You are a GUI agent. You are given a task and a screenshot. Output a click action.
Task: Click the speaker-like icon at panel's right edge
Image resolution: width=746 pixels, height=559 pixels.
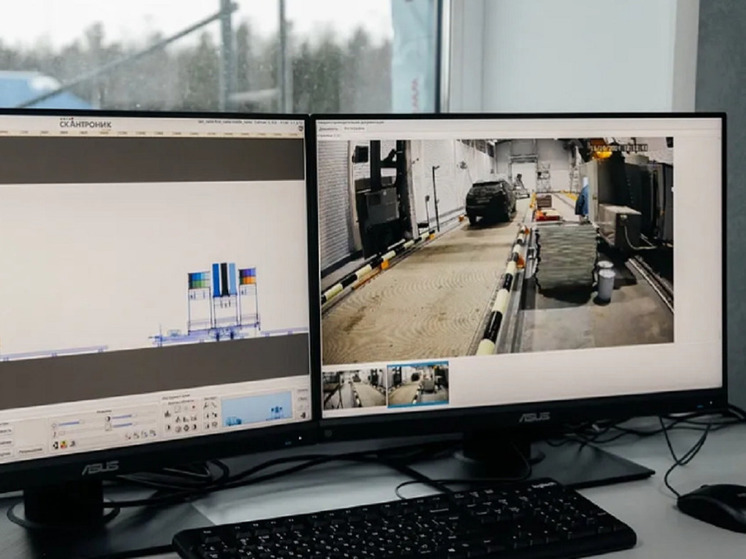pos(304,415)
